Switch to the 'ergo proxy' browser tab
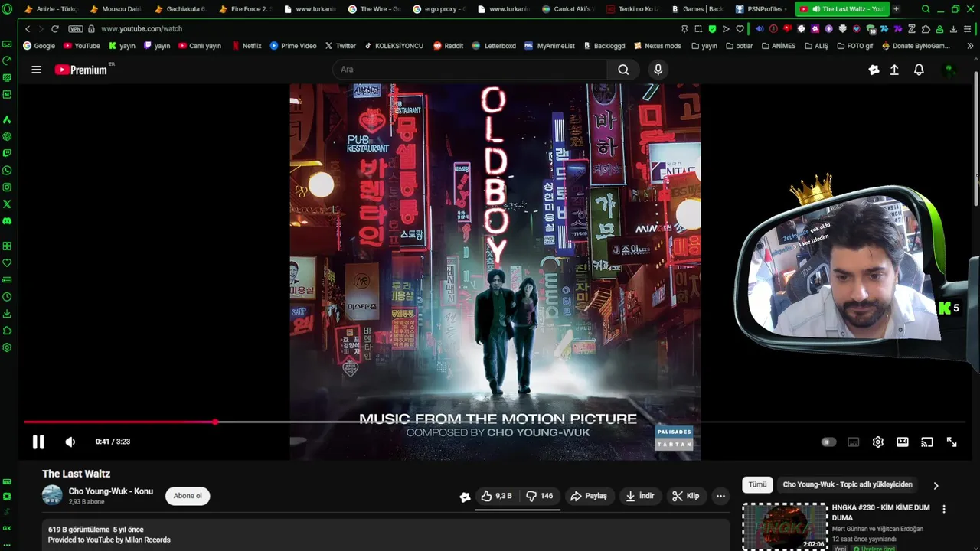 pyautogui.click(x=439, y=9)
